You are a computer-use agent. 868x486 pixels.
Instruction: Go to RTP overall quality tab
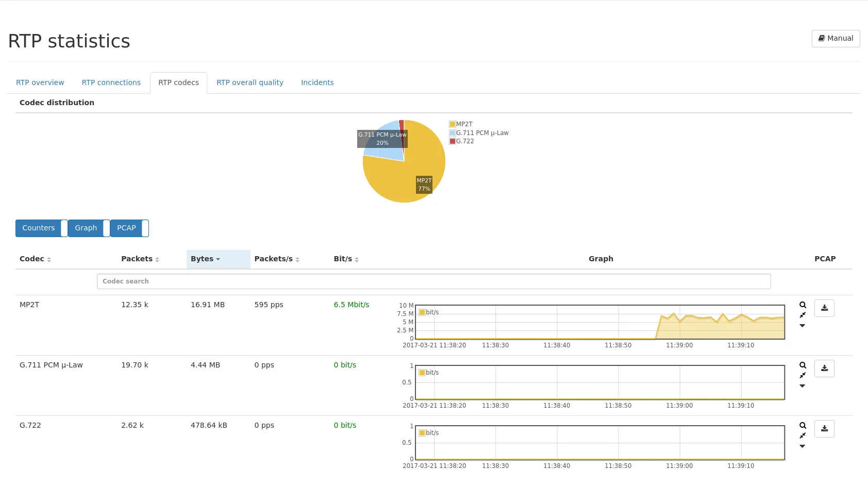(x=250, y=82)
